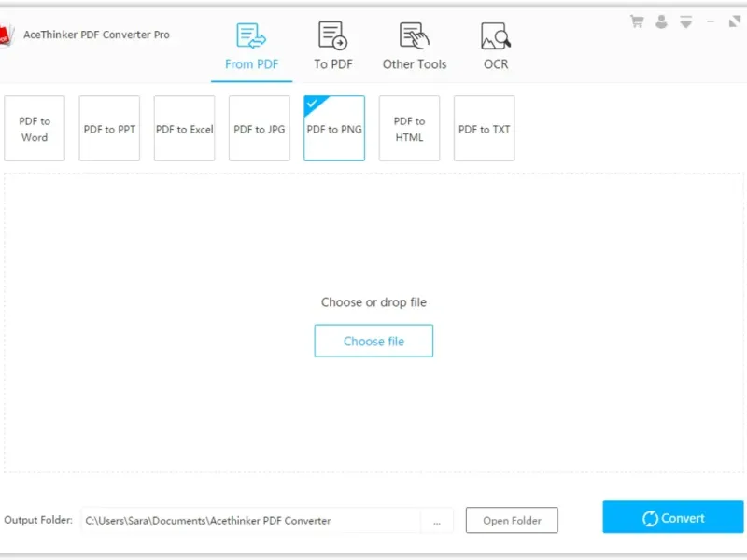The width and height of the screenshot is (747, 560).
Task: Click the AceThinker PDF Converter Pro title
Action: point(96,35)
